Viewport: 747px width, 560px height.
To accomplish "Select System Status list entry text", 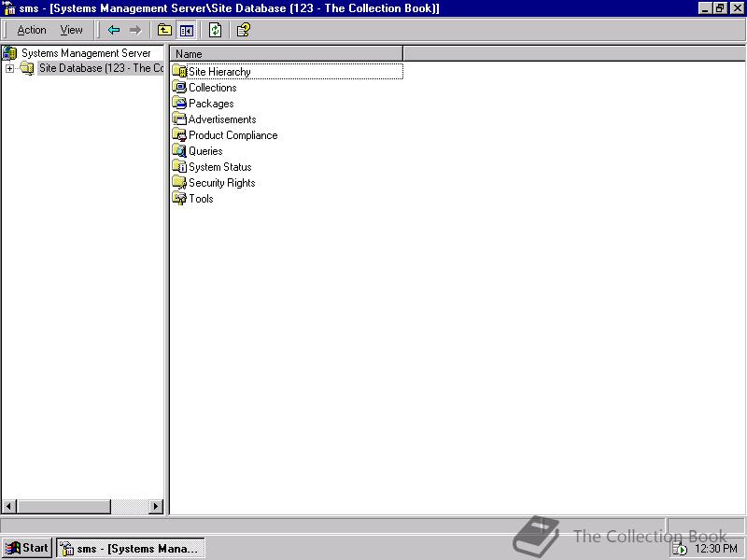I will tap(220, 167).
